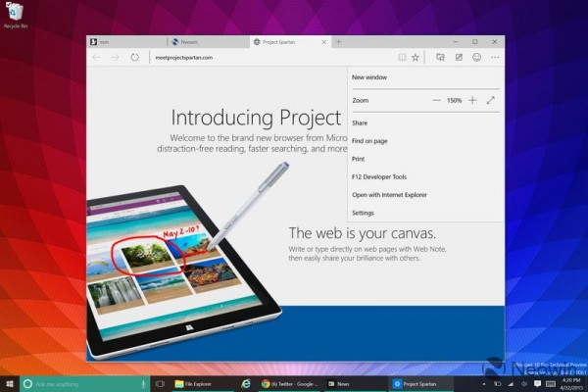Send feedback using the smiley icon

(x=476, y=58)
